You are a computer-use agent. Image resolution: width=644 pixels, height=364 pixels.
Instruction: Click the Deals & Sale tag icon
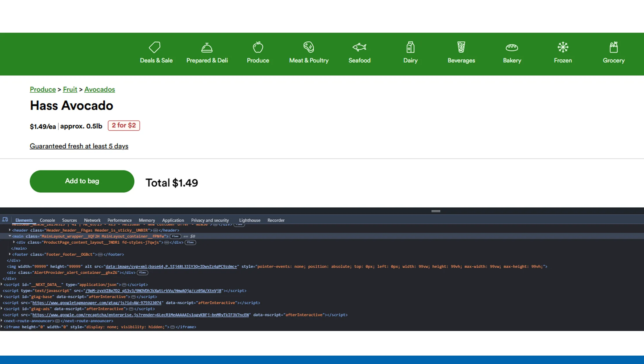(x=155, y=47)
